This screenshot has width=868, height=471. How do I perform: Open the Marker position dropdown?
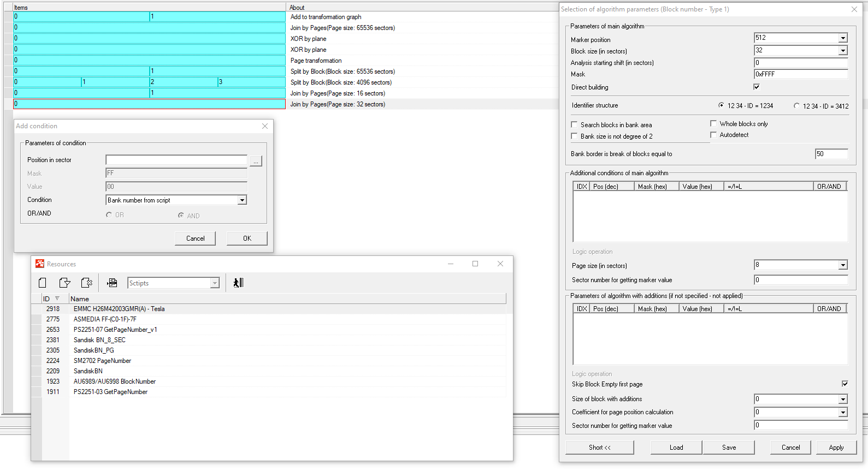843,38
